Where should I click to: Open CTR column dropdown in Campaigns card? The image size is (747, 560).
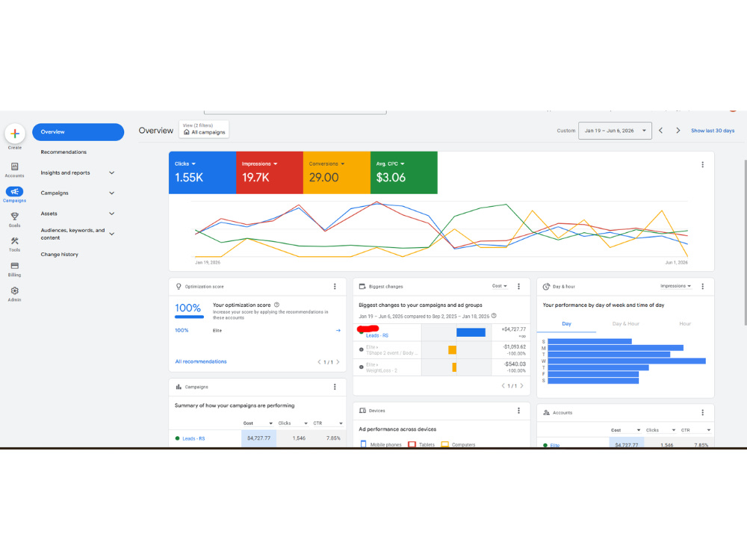(328, 423)
